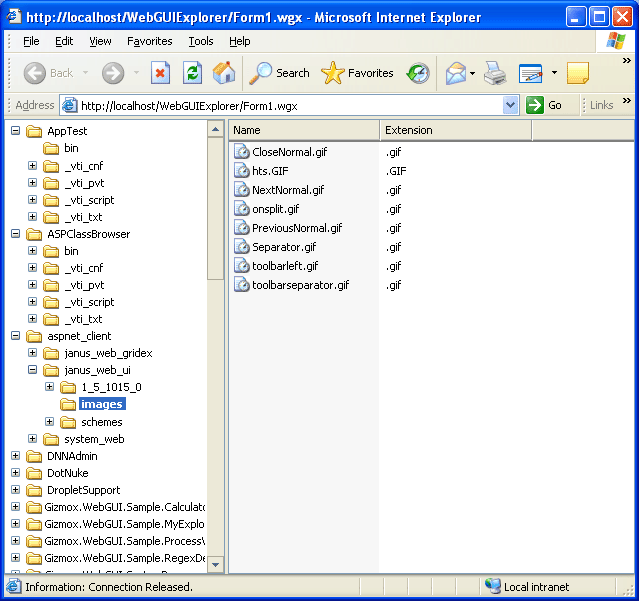Open the Tools menu
Image resolution: width=639 pixels, height=601 pixels.
click(201, 41)
